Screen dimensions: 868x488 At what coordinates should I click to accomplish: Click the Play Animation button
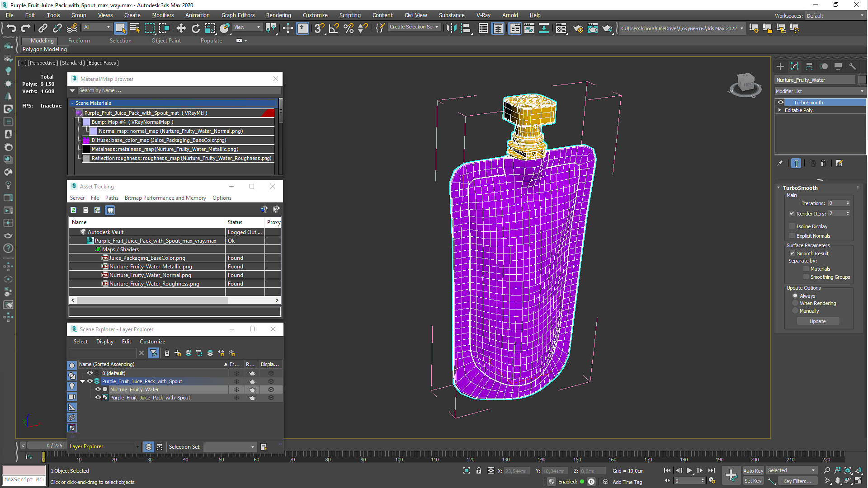point(689,470)
